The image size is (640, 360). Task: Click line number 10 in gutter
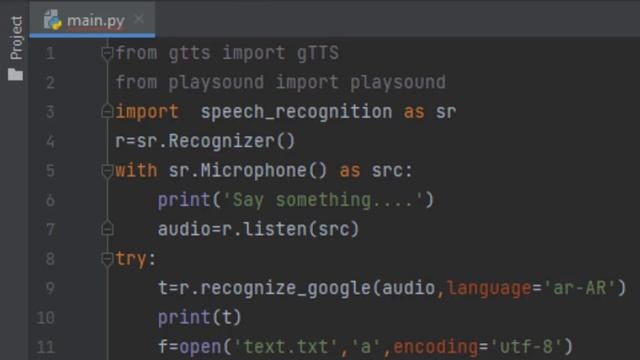tap(46, 318)
